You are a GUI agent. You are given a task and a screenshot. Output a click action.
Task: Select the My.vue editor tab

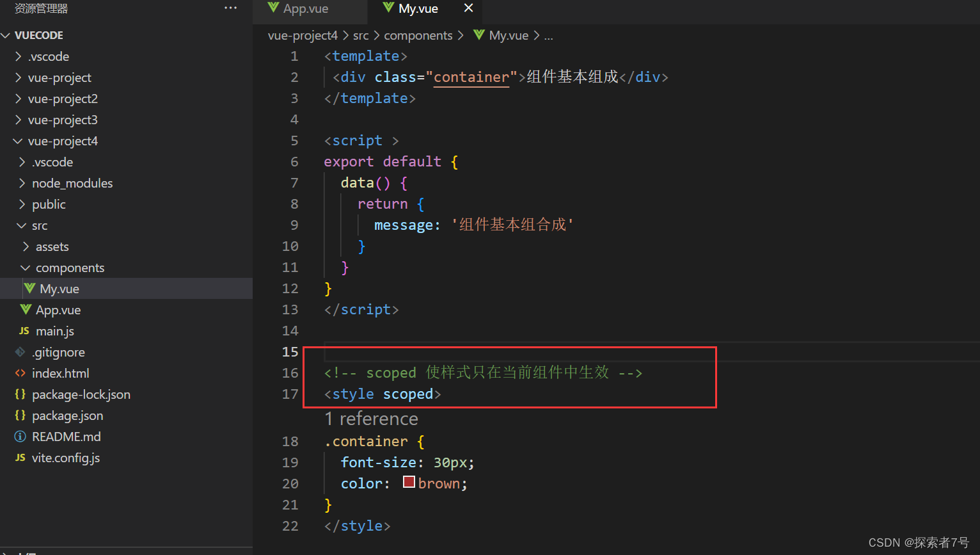click(x=418, y=8)
